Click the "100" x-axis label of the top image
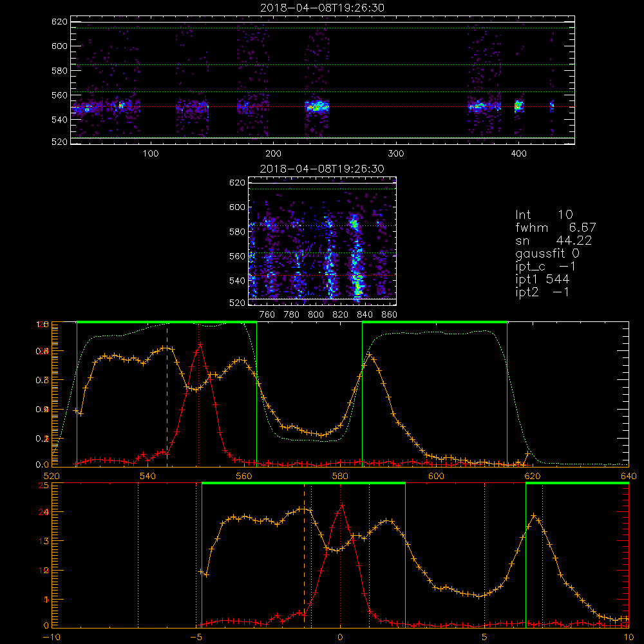The image size is (644, 644). (151, 154)
